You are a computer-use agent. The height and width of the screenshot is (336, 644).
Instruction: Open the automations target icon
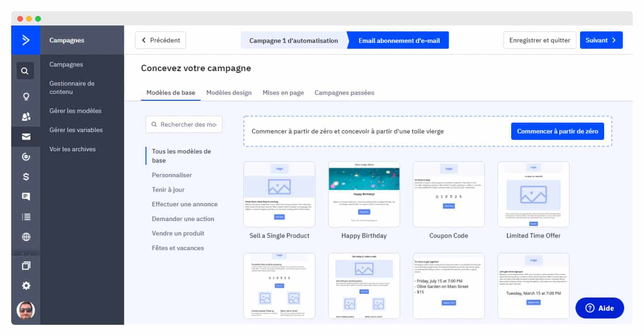pyautogui.click(x=26, y=157)
